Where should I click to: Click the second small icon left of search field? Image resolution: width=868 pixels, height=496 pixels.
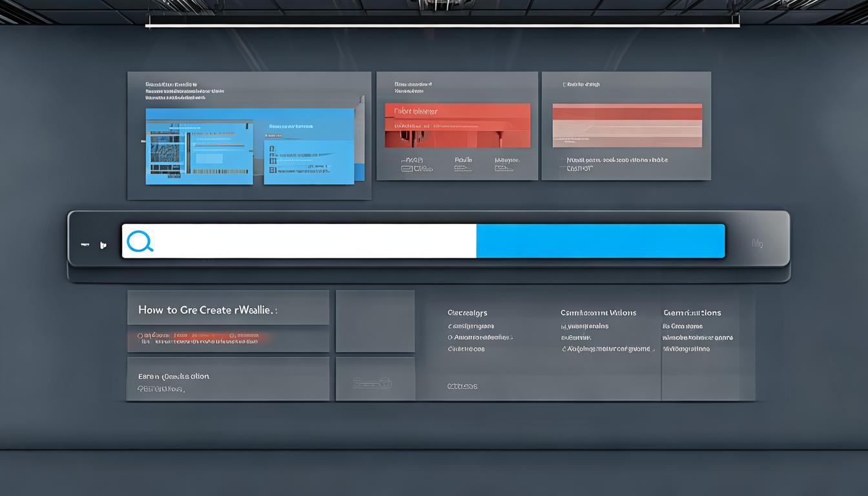tap(101, 245)
